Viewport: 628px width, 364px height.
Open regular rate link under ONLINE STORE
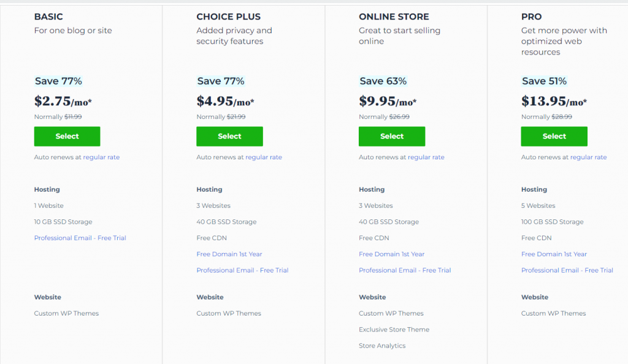tap(426, 157)
